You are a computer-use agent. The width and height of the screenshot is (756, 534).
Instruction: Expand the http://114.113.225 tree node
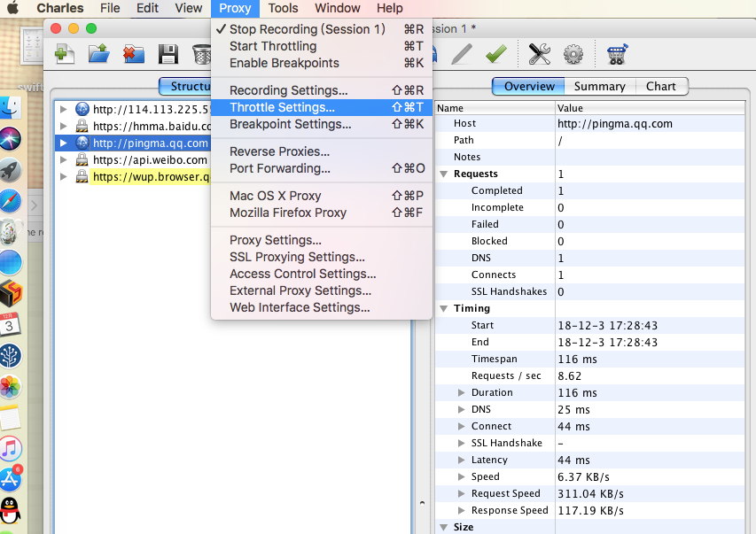[x=63, y=110]
